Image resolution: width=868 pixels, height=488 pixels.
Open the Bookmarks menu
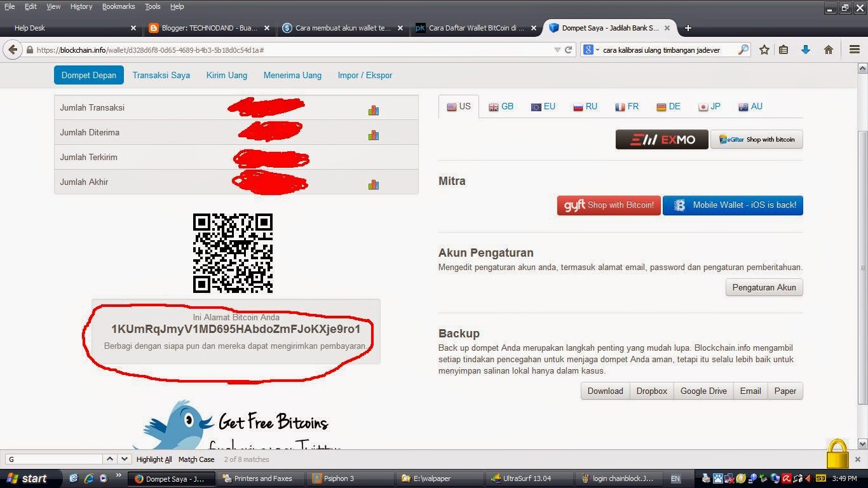(119, 6)
